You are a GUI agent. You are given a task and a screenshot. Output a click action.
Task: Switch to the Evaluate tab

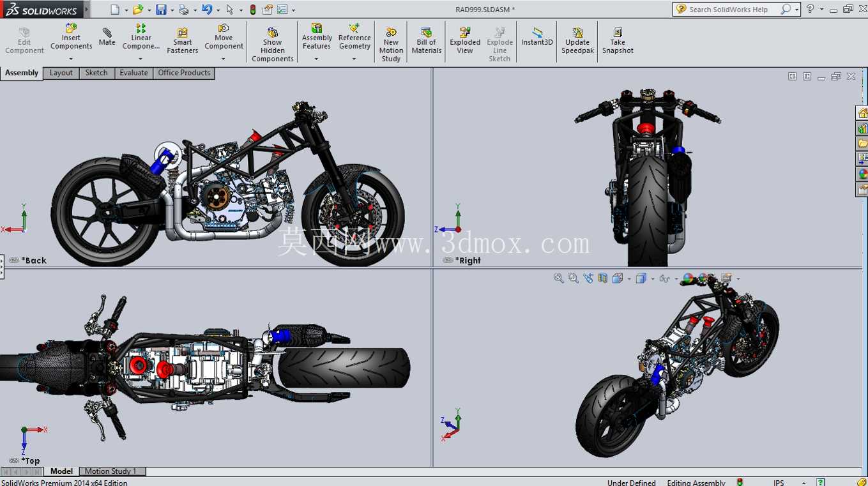(x=134, y=73)
